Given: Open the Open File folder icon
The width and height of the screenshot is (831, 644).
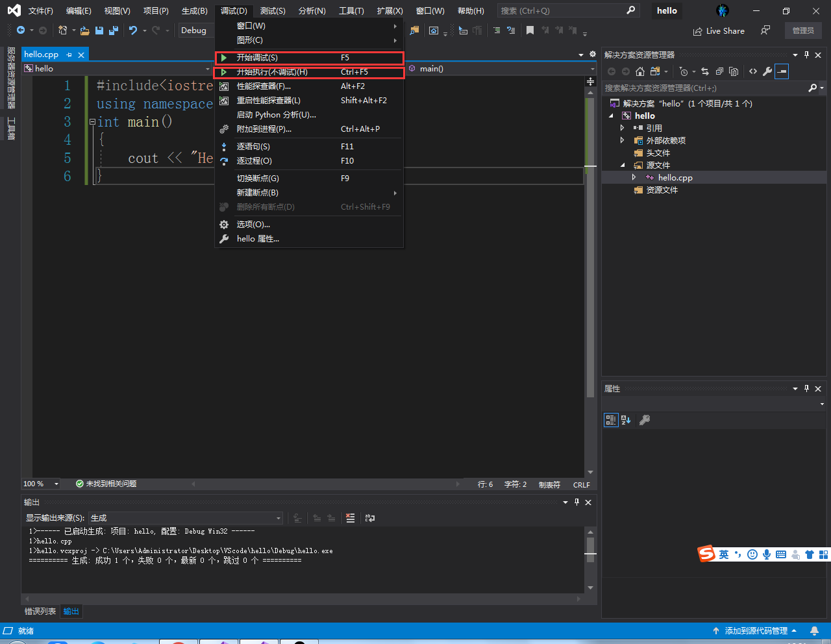Looking at the screenshot, I should click(x=84, y=30).
